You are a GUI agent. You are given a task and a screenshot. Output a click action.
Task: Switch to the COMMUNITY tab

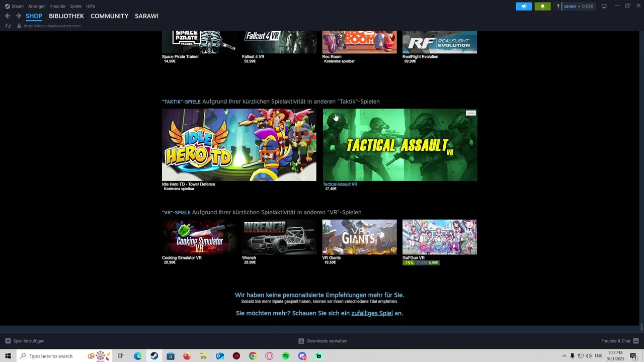pyautogui.click(x=109, y=16)
